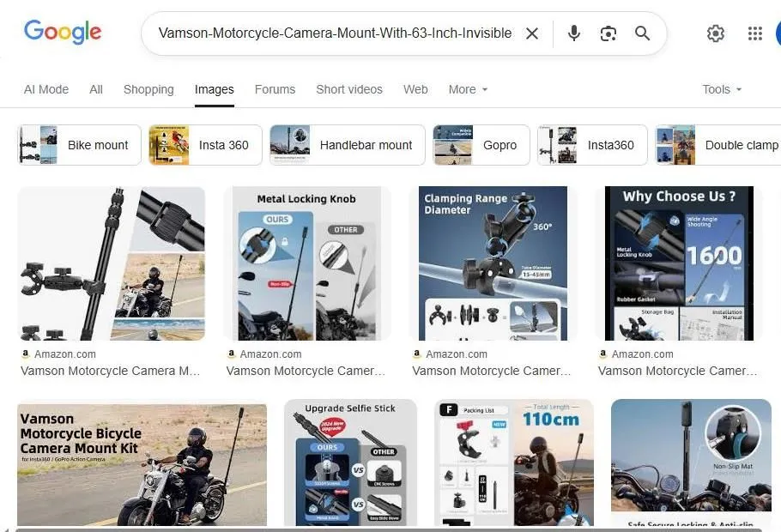Click the Google logo

click(x=63, y=32)
